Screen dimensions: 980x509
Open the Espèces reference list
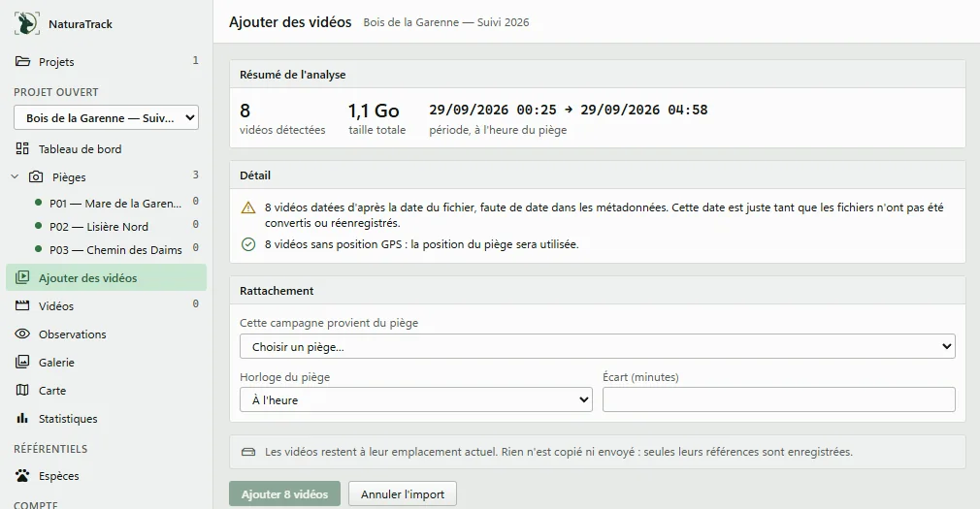107,475
